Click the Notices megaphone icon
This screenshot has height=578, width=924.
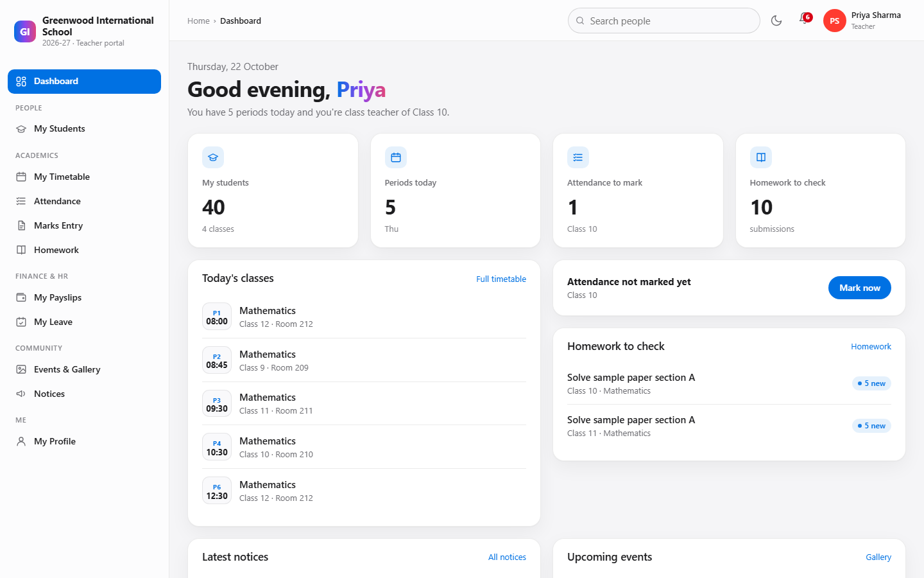coord(21,394)
